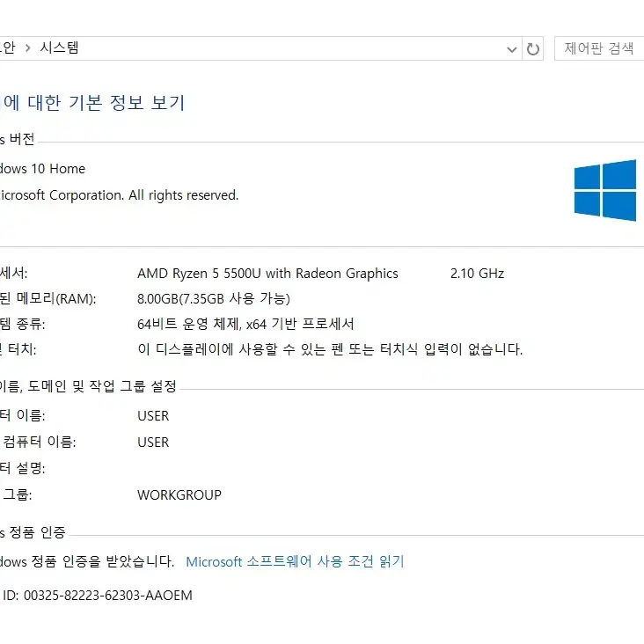
Task: Open Microsoft 소프트웨어 사용 조건 읽기 link
Action: coord(295,561)
